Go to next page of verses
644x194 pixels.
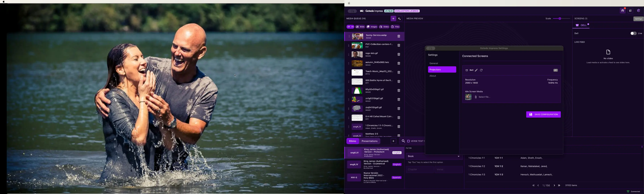click(x=554, y=186)
